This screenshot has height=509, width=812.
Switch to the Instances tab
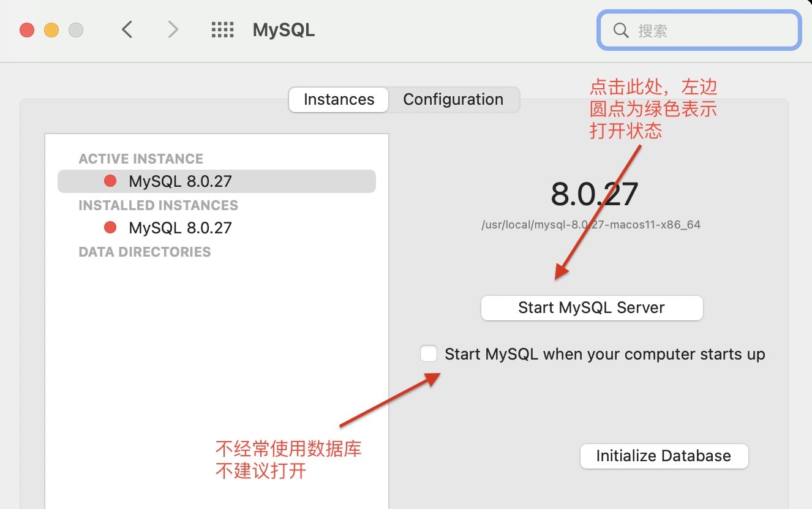point(339,100)
